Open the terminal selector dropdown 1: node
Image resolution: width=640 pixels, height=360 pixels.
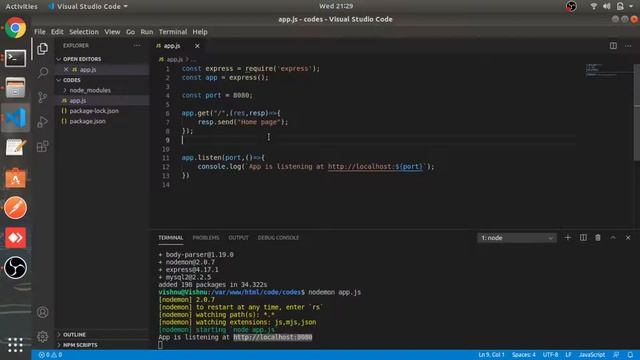pos(516,238)
